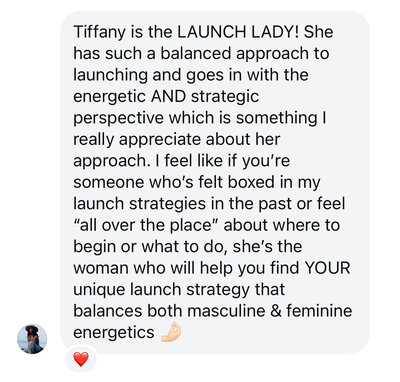Click the name 'Tiffany' at message start
The height and width of the screenshot is (382, 400).
pos(97,33)
